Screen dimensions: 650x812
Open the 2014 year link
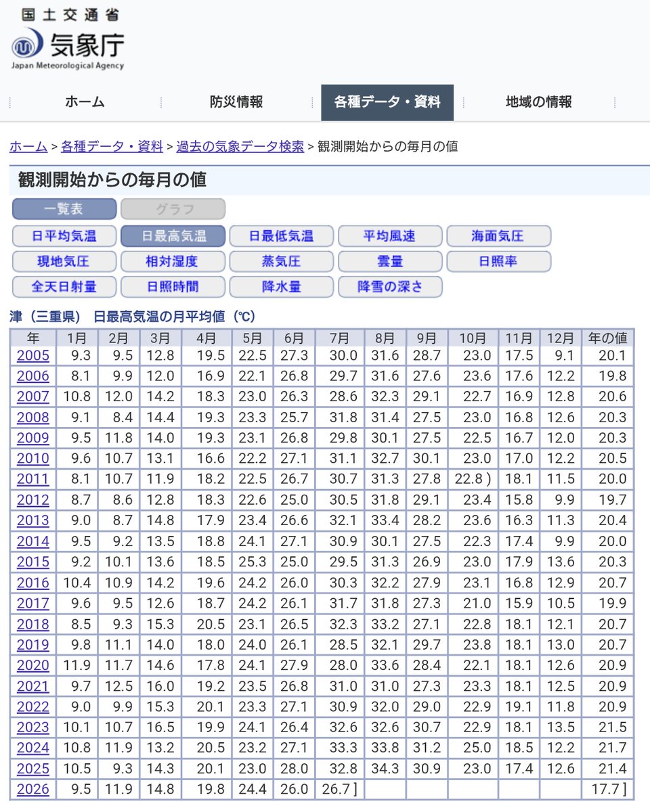click(x=33, y=541)
